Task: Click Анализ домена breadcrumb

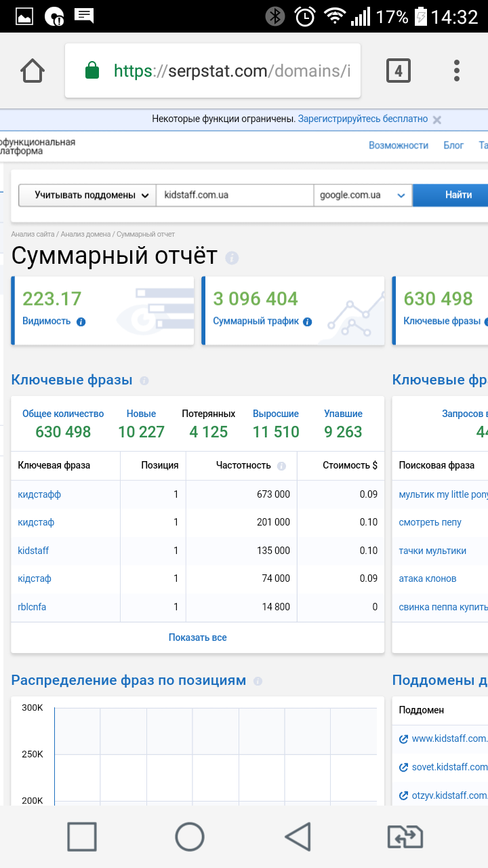Action: coord(86,234)
